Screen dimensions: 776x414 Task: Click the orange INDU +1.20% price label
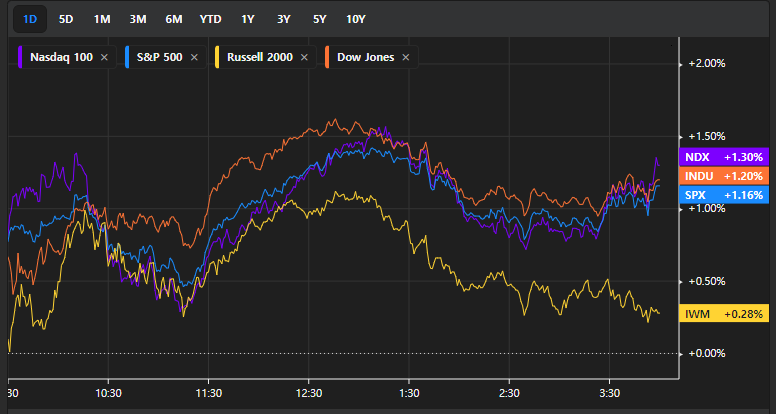[x=723, y=175]
